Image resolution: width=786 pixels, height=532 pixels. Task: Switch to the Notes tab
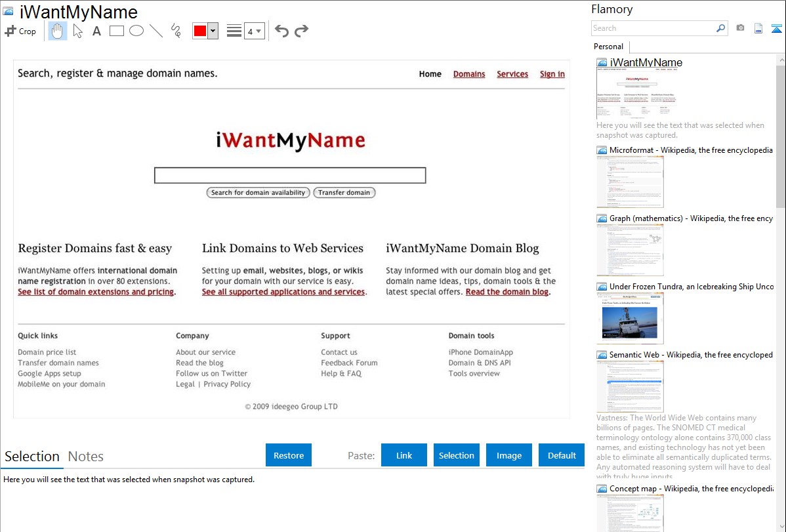(x=86, y=457)
